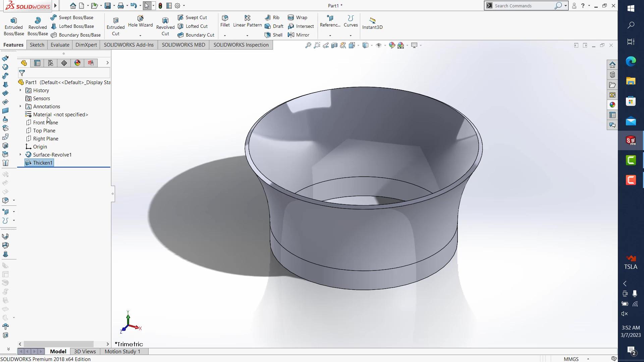Image resolution: width=644 pixels, height=362 pixels.
Task: Select the Shell feature tool
Action: click(x=274, y=35)
